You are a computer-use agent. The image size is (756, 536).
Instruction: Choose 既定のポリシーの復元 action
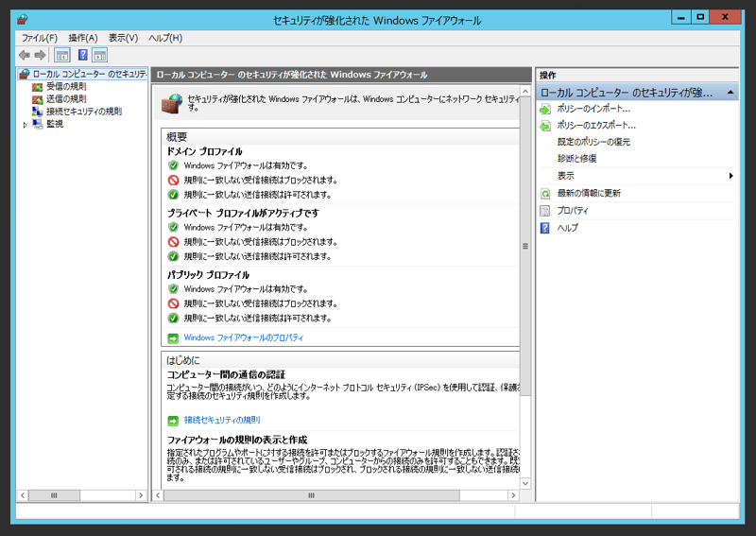[x=593, y=142]
